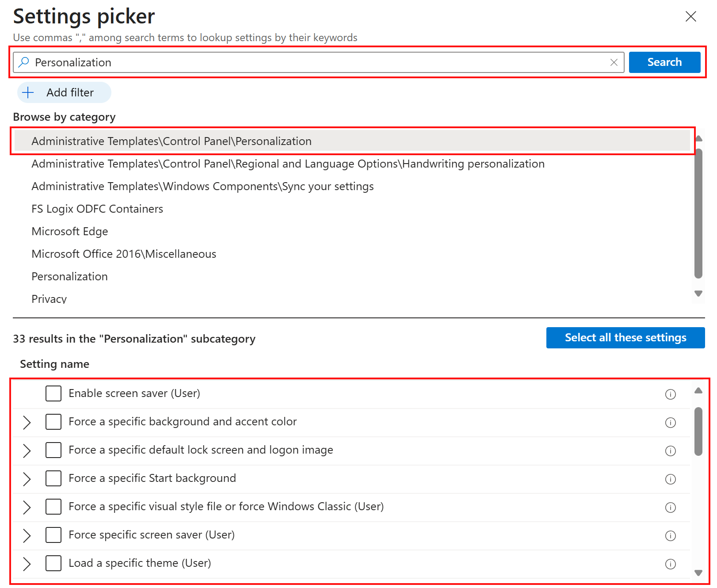Click Select all these settings

pyautogui.click(x=625, y=338)
